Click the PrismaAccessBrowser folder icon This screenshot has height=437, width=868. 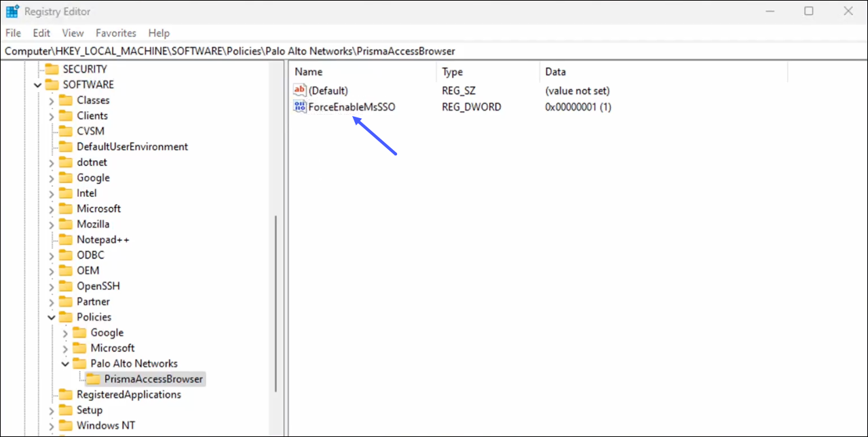point(94,379)
